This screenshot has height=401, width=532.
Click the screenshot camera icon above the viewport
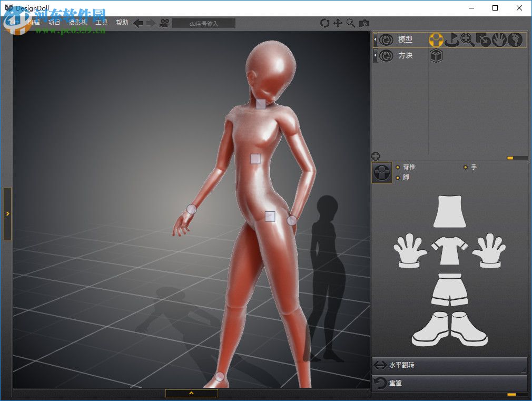point(365,23)
